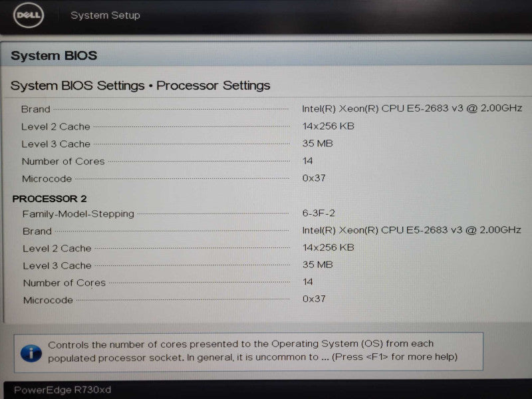Viewport: 532px width, 399px height.
Task: Click first 35 MB cache value
Action: tap(317, 144)
